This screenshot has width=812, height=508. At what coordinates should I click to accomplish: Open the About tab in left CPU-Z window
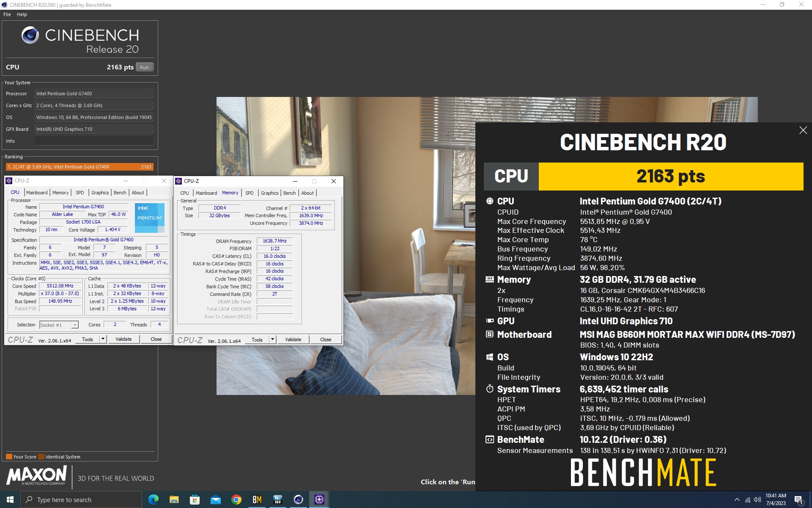pos(138,193)
